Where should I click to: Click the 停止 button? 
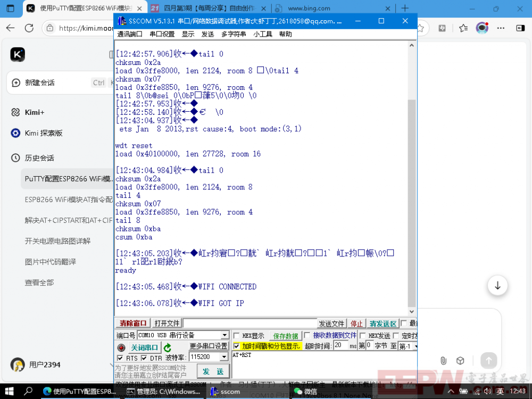(356, 323)
